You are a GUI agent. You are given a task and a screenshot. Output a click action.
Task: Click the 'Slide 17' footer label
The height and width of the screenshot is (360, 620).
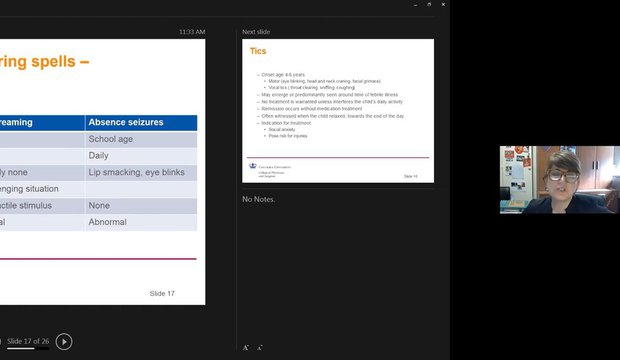click(162, 294)
